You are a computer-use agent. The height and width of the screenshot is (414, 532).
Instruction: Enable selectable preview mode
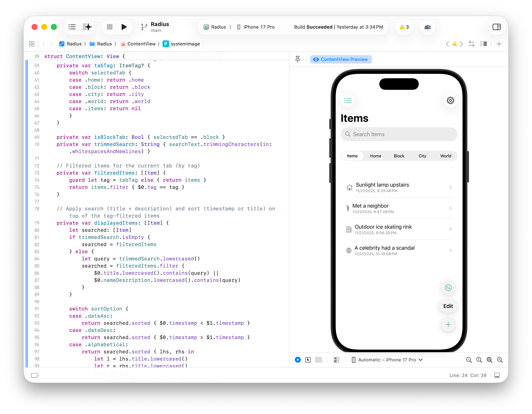[308, 360]
